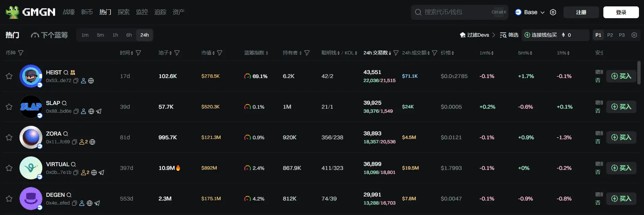Image resolution: width=644 pixels, height=215 pixels.
Task: Copy the SLAP contract address
Action: point(76,111)
